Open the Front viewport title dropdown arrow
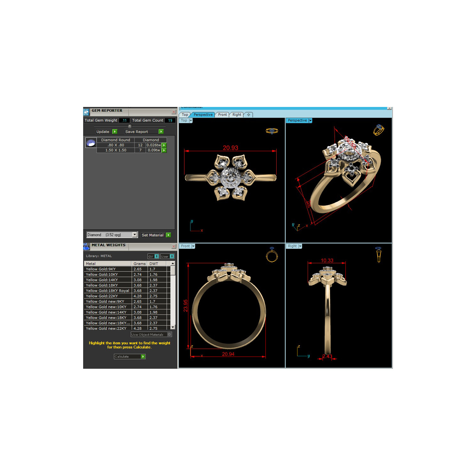 click(x=193, y=246)
